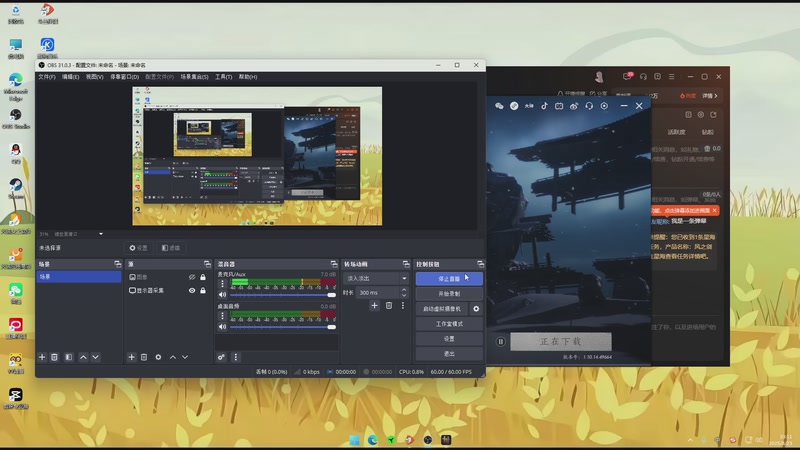Pop out the 控制按钮 dock panel icon
This screenshot has width=800, height=450.
click(x=481, y=264)
